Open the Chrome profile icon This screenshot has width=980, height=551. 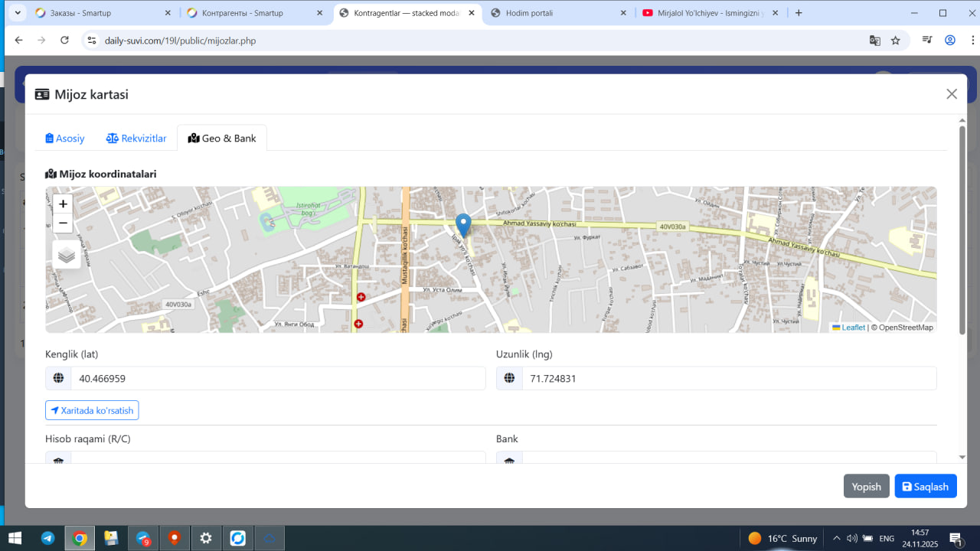pyautogui.click(x=950, y=41)
